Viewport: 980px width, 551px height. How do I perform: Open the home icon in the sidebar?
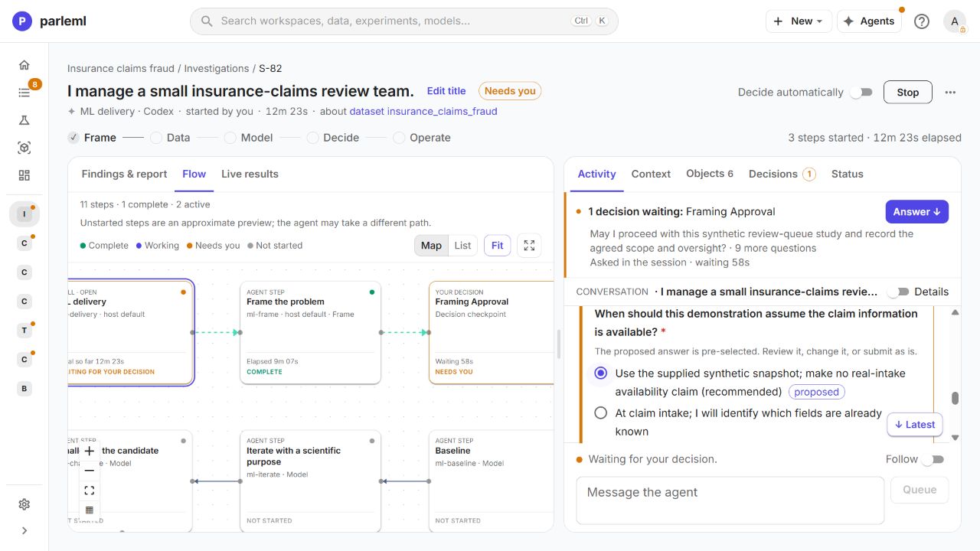click(24, 65)
